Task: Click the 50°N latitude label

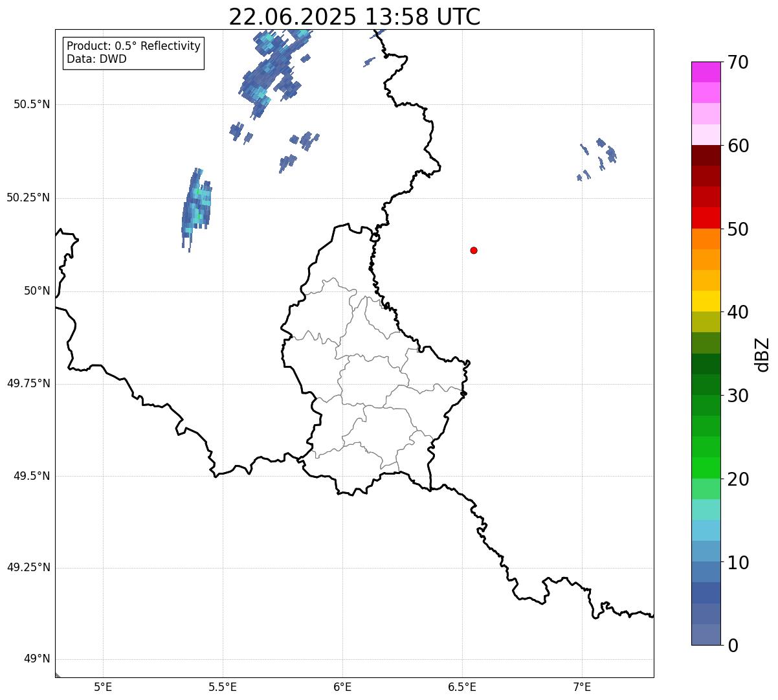Action: 37,291
